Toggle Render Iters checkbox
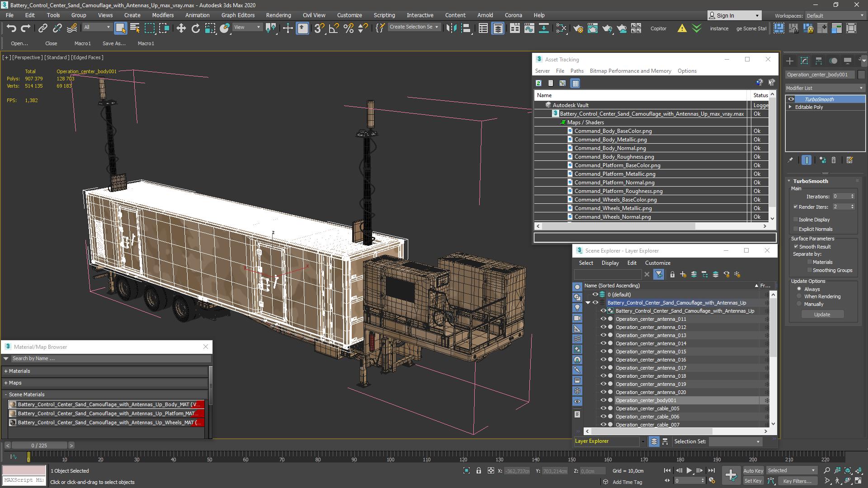Screen dimensions: 868x488 (795, 207)
